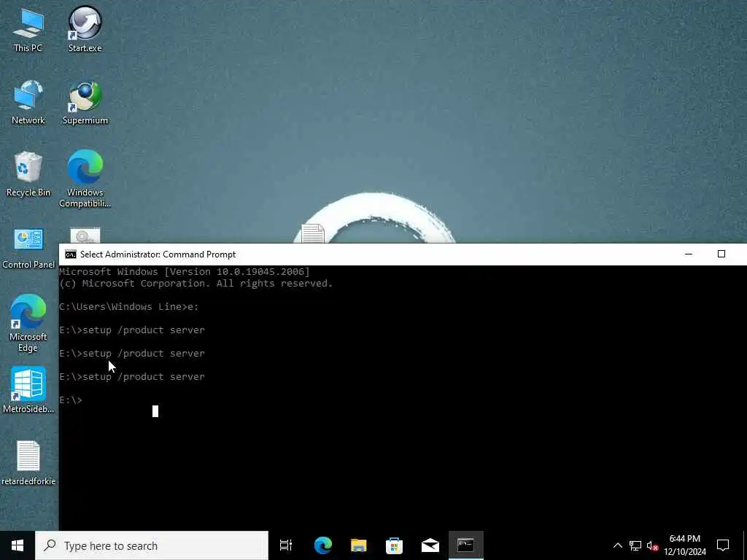This screenshot has height=560, width=747.
Task: Open Mail app from the taskbar
Action: 430,545
